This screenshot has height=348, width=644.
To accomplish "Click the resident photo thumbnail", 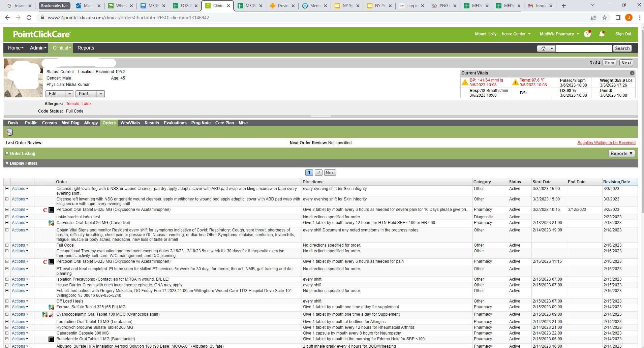I will pyautogui.click(x=23, y=78).
